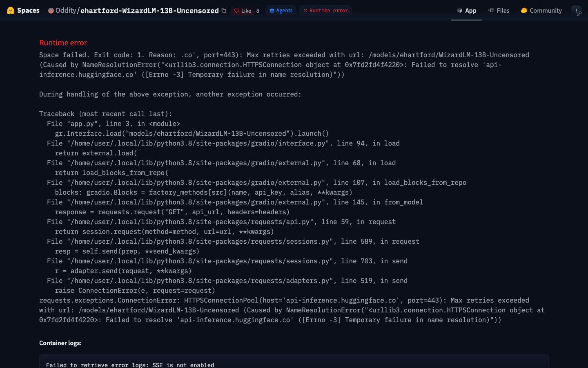Click the requests/api.py line 59 entry
The width and height of the screenshot is (588, 368).
(x=221, y=222)
